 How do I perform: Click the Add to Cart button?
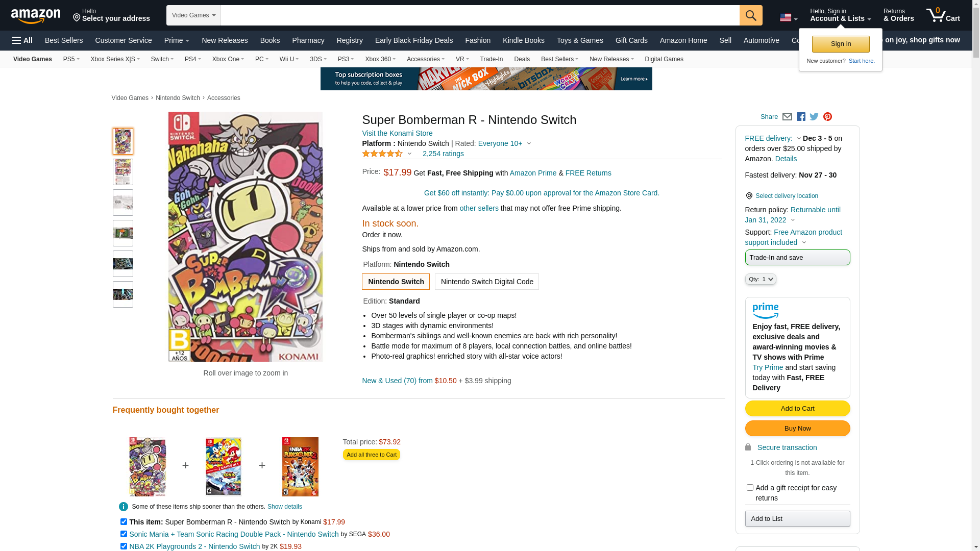pos(797,409)
